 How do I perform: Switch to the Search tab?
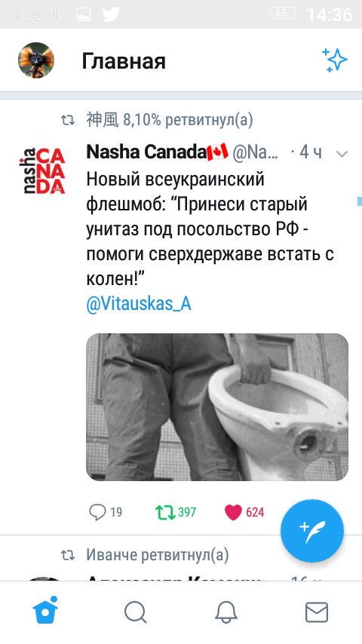point(136,612)
